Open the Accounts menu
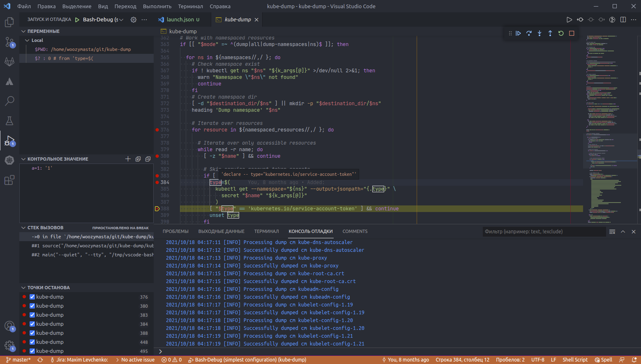The image size is (641, 364). point(9,326)
